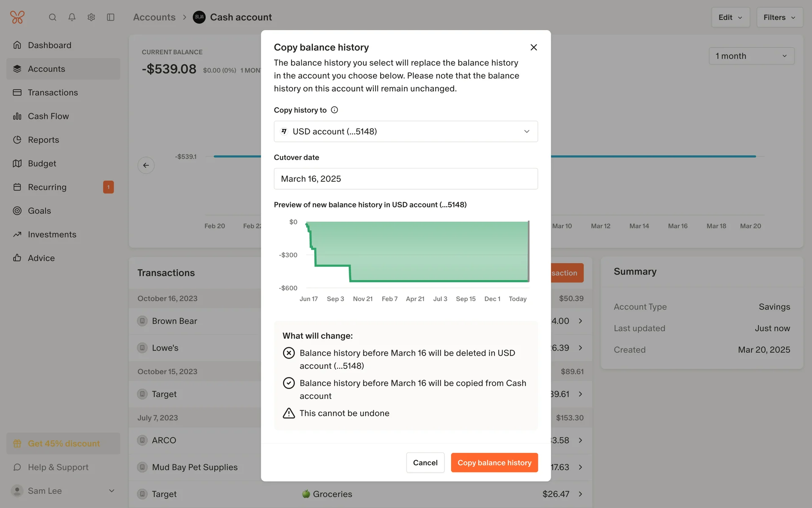The width and height of the screenshot is (812, 508).
Task: Click the Accounts breadcrumb link
Action: tap(154, 17)
